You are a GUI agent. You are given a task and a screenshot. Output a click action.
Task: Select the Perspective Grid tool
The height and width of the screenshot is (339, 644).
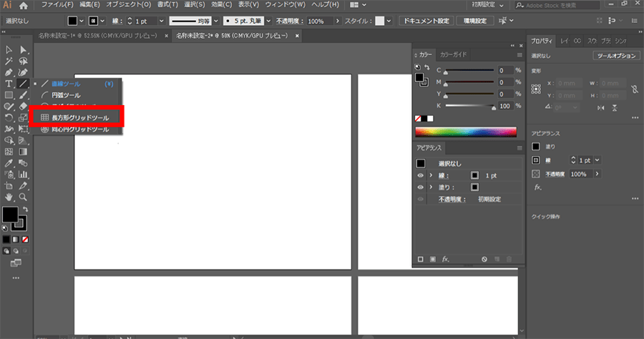point(24,140)
